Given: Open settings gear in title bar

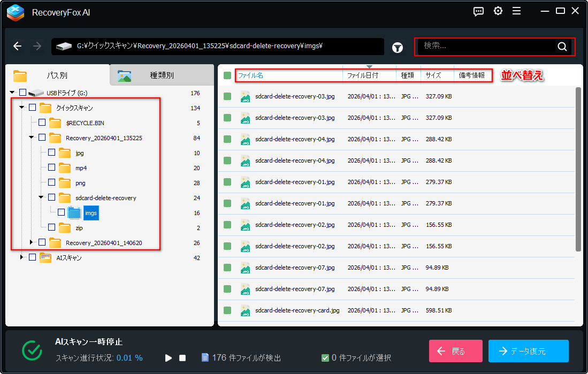Looking at the screenshot, I should (x=498, y=11).
